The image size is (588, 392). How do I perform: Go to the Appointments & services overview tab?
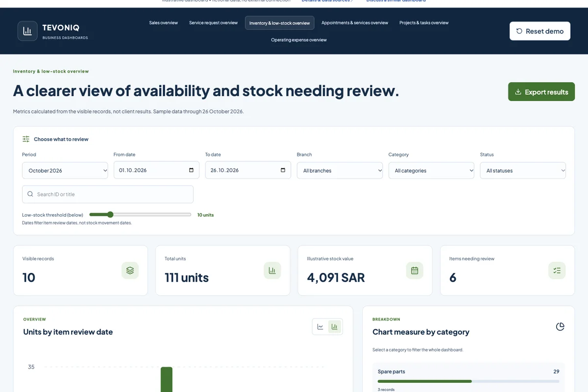tap(355, 23)
